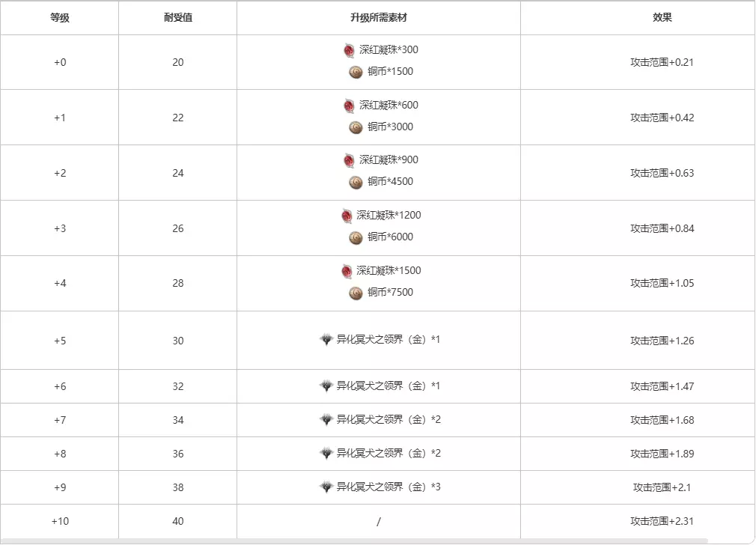756x545 pixels.
Task: Click the 深红凝珠 gem icon beside *1200
Action: pyautogui.click(x=346, y=216)
